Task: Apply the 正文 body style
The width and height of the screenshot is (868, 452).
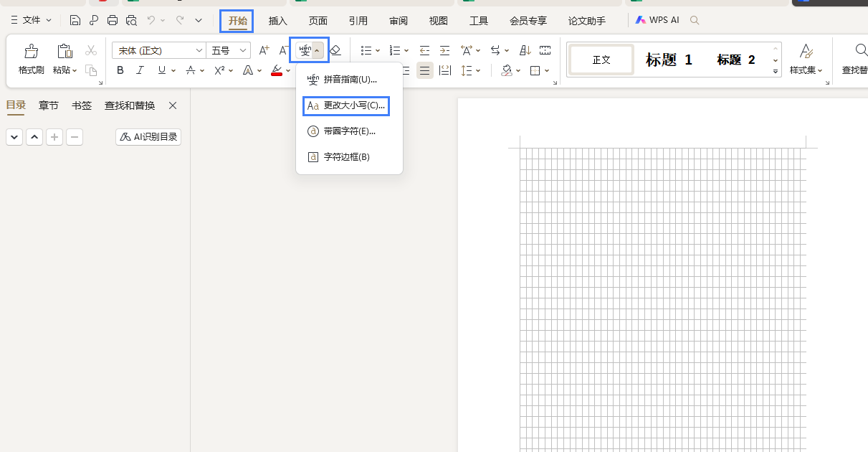Action: [x=601, y=60]
